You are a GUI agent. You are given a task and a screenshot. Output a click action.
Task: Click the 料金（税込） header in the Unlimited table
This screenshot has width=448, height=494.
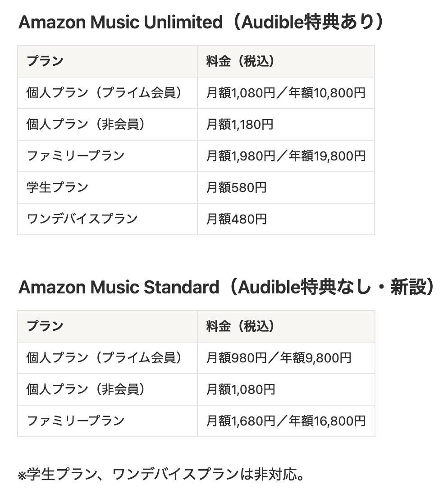(240, 61)
